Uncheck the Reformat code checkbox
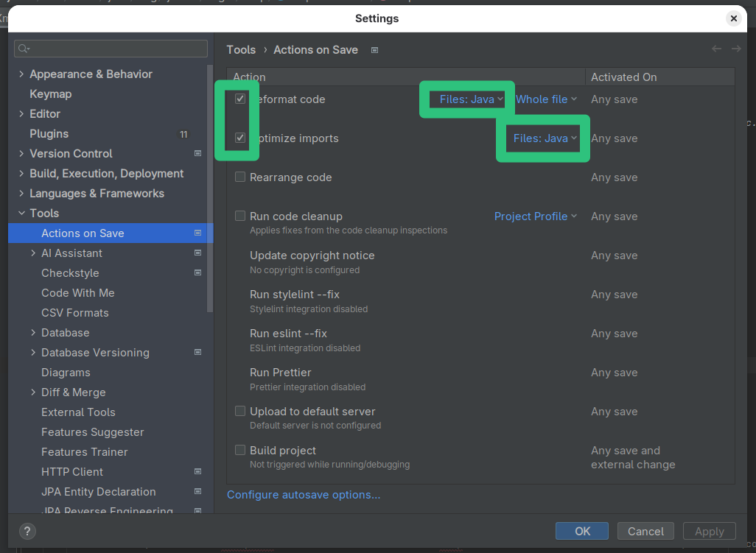The image size is (756, 553). point(240,99)
